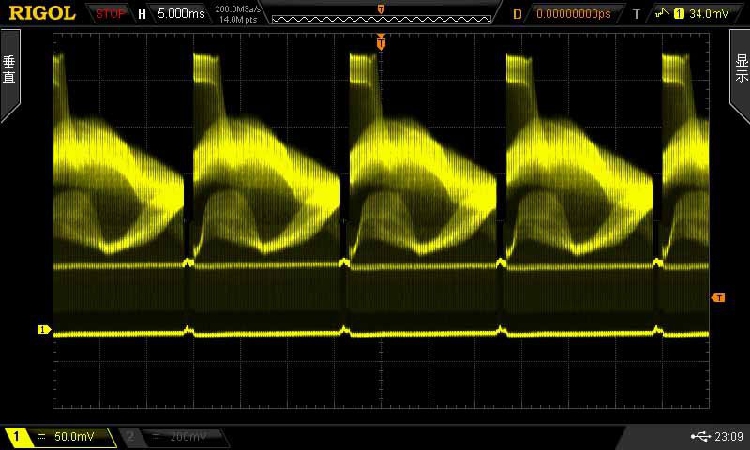
Task: Click the orange trigger position marker at top
Action: click(380, 41)
